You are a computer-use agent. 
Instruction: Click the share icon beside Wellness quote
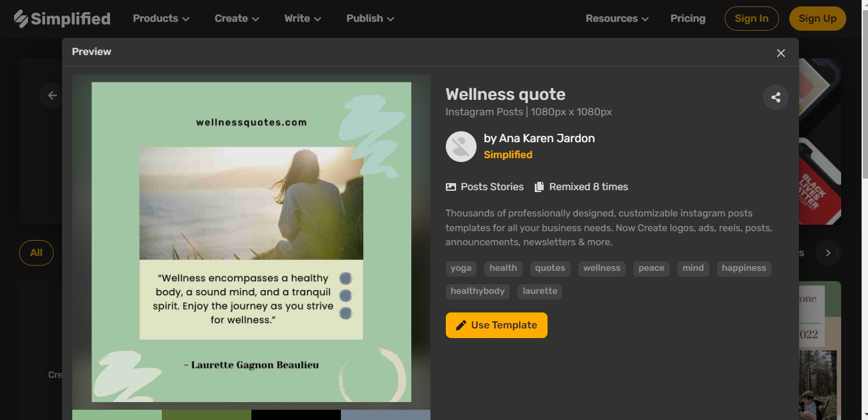pyautogui.click(x=776, y=97)
